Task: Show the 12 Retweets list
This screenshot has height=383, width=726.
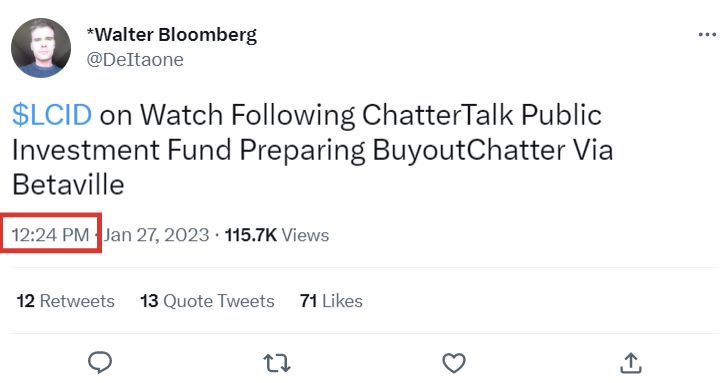Action: 66,301
